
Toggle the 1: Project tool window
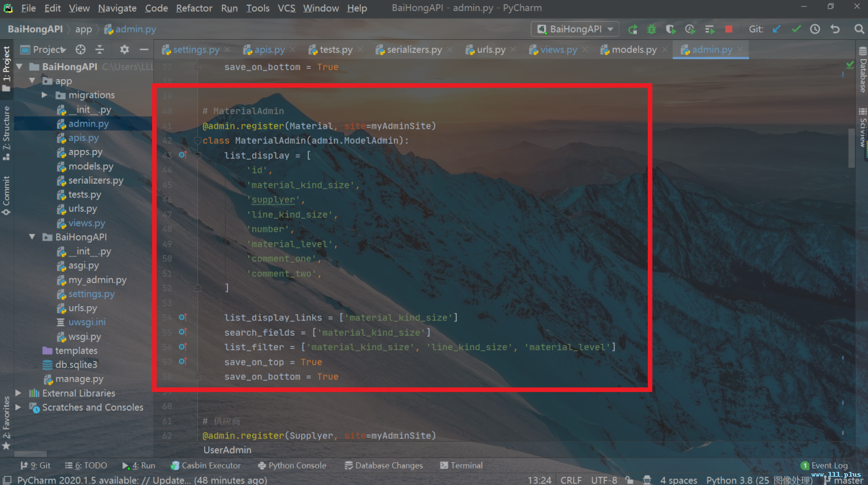click(x=6, y=67)
